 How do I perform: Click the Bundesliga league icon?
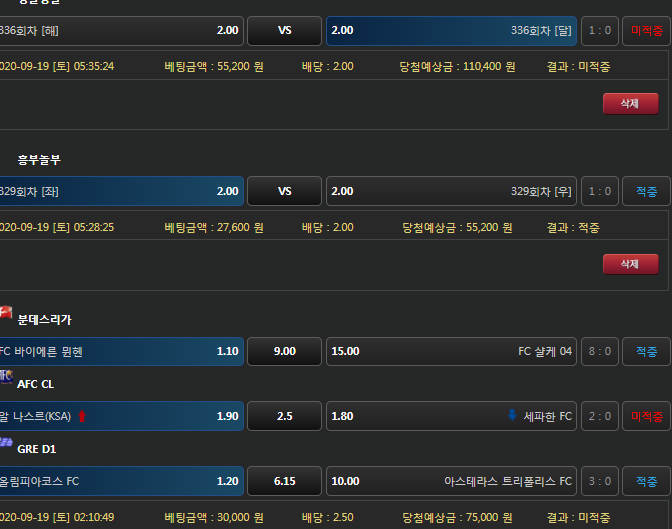click(x=6, y=314)
